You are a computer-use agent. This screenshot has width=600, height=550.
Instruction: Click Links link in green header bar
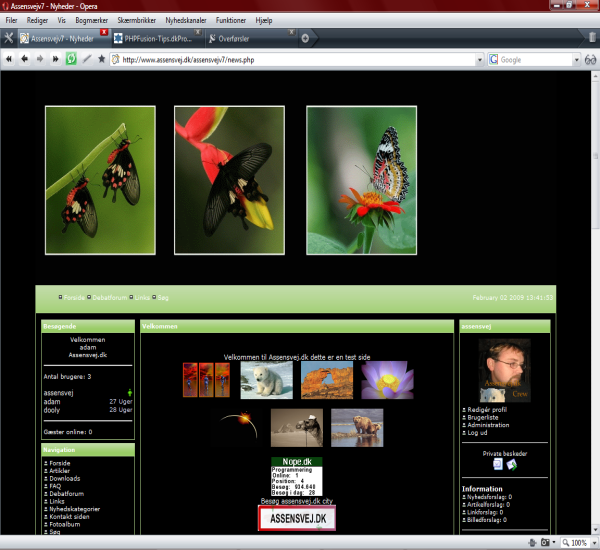tap(142, 297)
